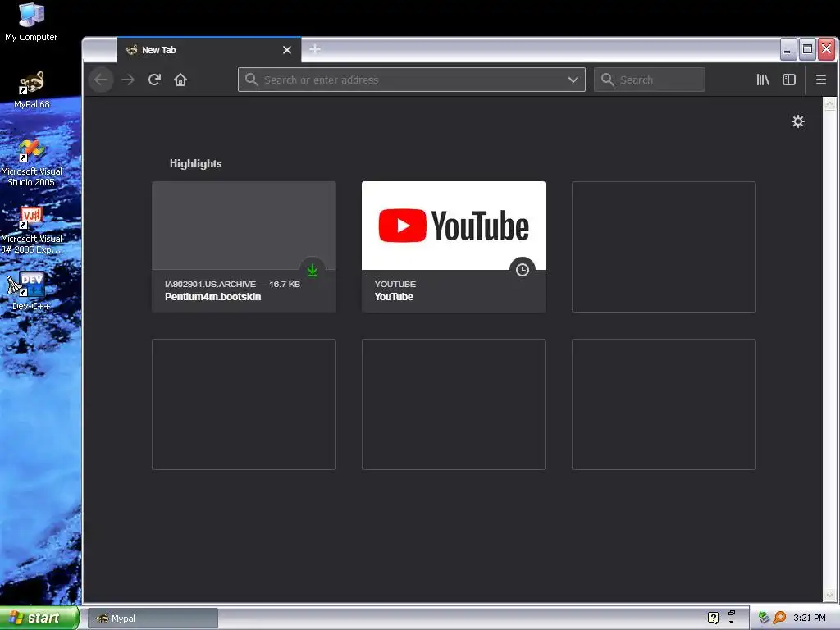Image resolution: width=840 pixels, height=630 pixels.
Task: Click the page scrollbar down arrow
Action: click(x=829, y=595)
